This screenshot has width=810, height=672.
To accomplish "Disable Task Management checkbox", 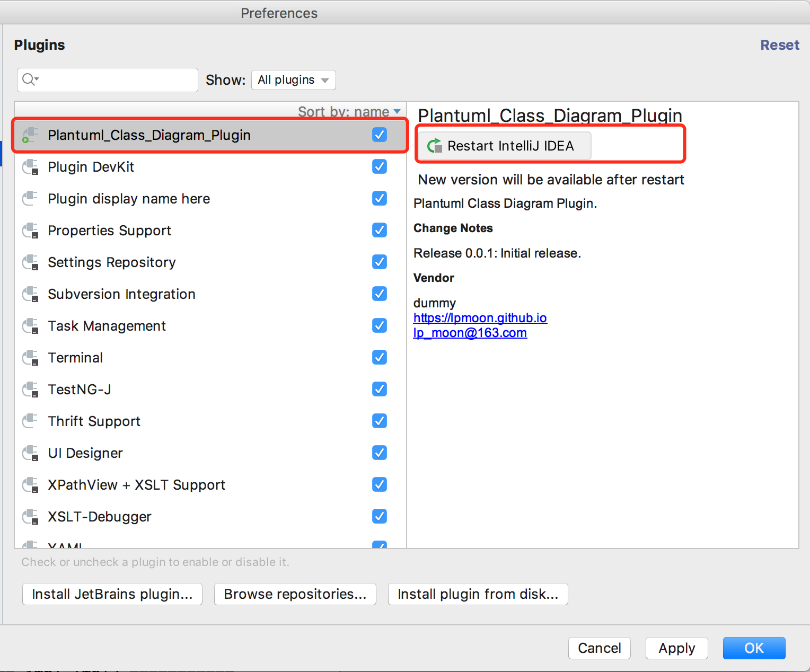I will point(380,325).
